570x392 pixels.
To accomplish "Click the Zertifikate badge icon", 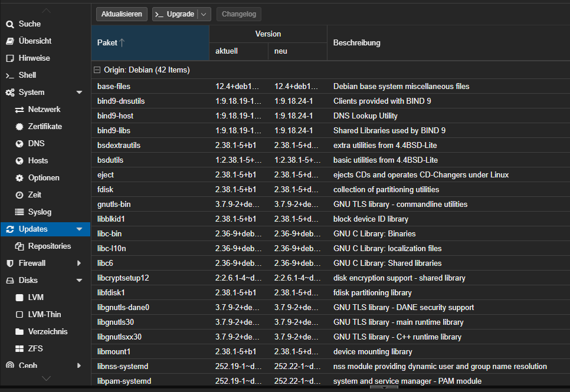I will [x=19, y=126].
